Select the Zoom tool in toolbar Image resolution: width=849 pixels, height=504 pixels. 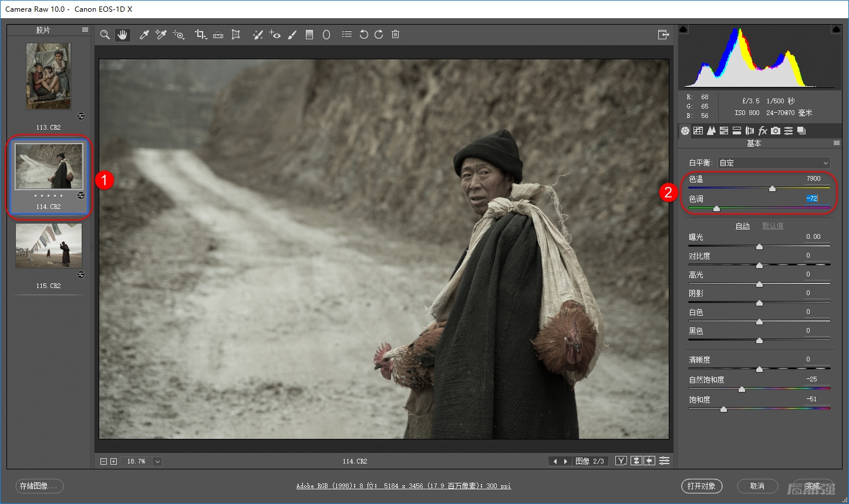coord(105,35)
